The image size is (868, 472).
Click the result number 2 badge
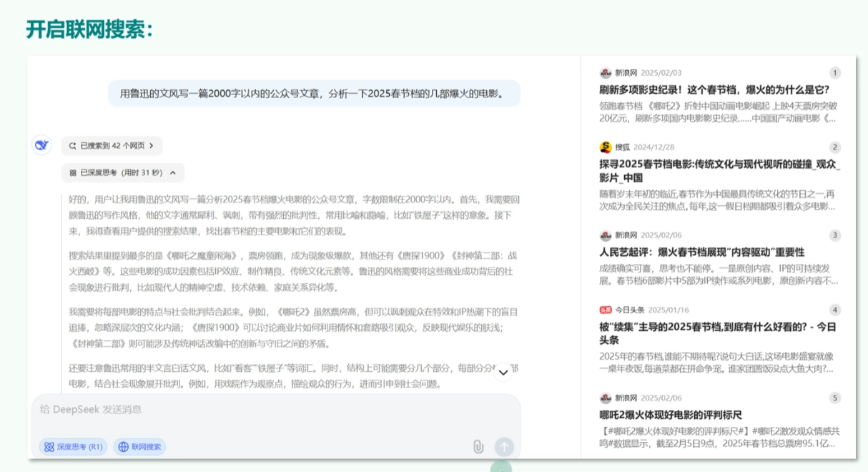coord(835,147)
